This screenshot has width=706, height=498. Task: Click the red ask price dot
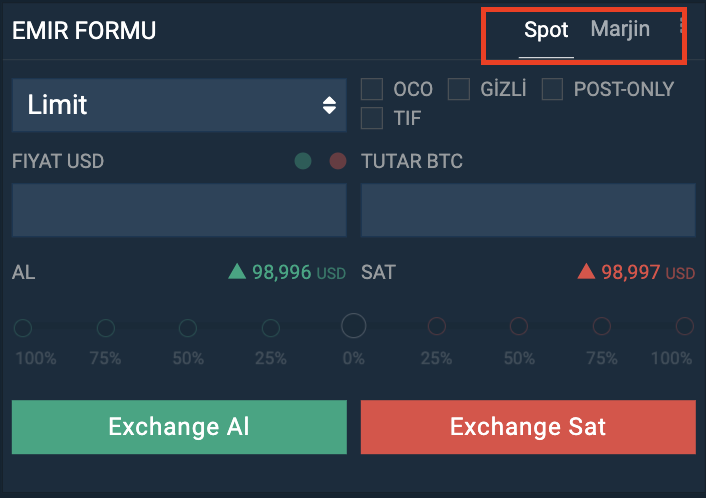pyautogui.click(x=338, y=161)
